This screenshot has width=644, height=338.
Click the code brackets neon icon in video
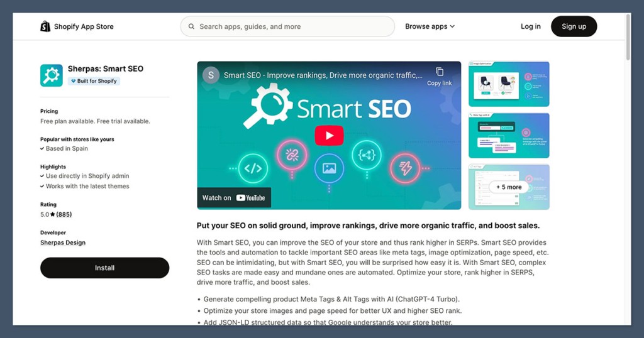[253, 168]
